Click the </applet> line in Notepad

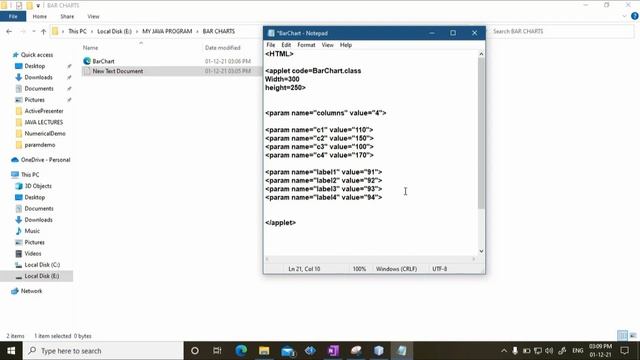coord(280,223)
